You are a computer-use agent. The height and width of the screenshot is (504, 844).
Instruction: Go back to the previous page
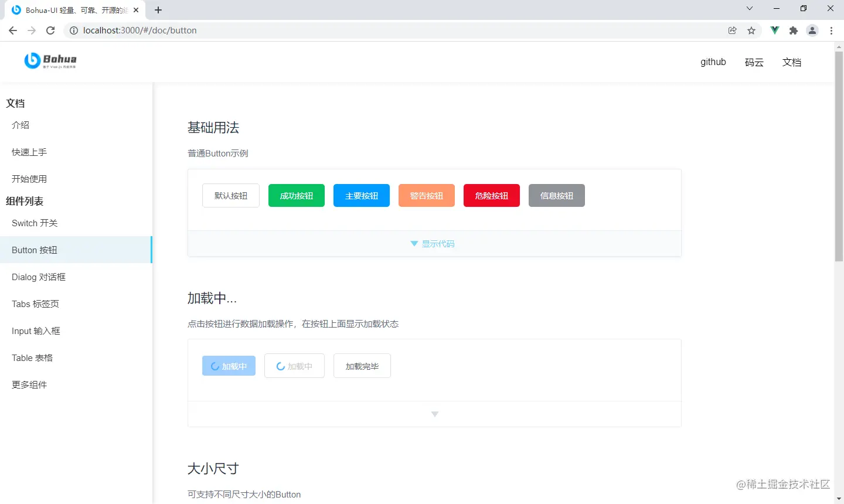coord(13,30)
